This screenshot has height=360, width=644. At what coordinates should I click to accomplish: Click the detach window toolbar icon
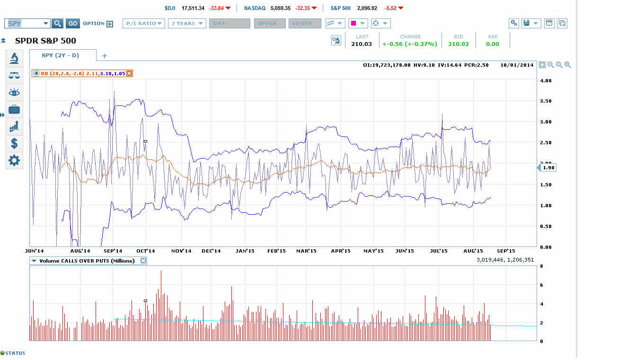[x=562, y=23]
